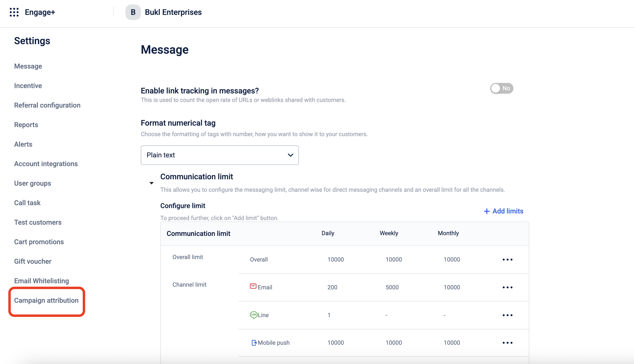The width and height of the screenshot is (634, 364).
Task: Click the Mobile push channel icon
Action: click(x=254, y=343)
